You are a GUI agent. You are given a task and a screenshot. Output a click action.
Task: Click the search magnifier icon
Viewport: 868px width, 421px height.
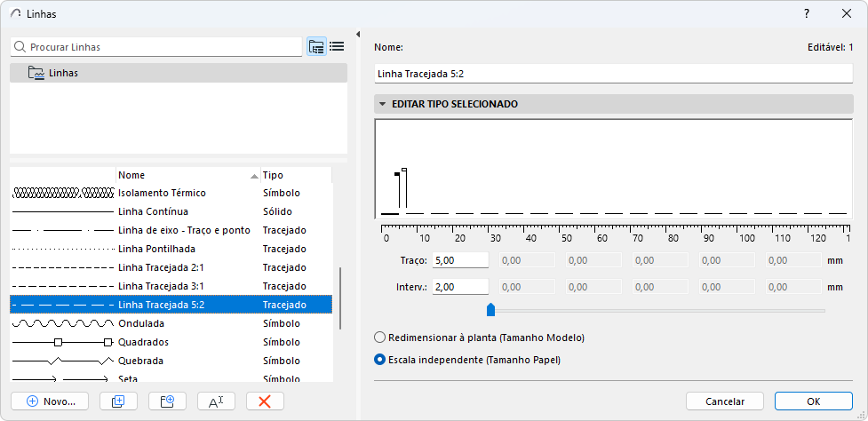[20, 47]
